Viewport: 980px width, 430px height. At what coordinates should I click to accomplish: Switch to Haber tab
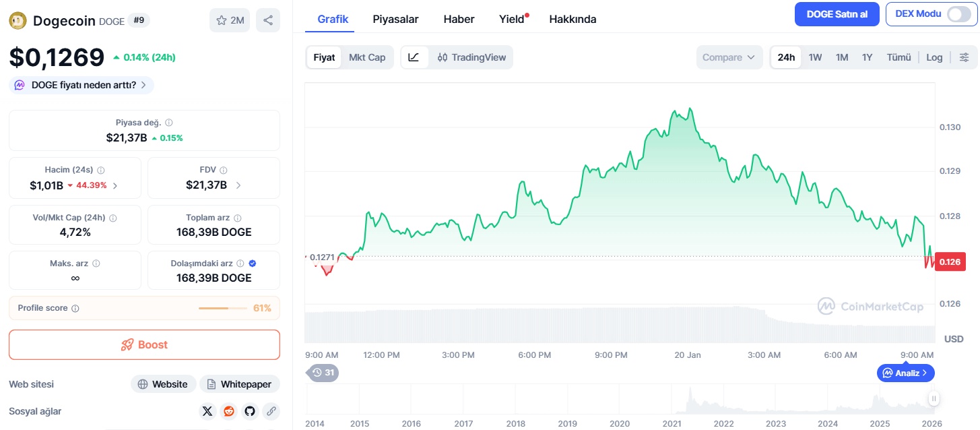point(459,19)
